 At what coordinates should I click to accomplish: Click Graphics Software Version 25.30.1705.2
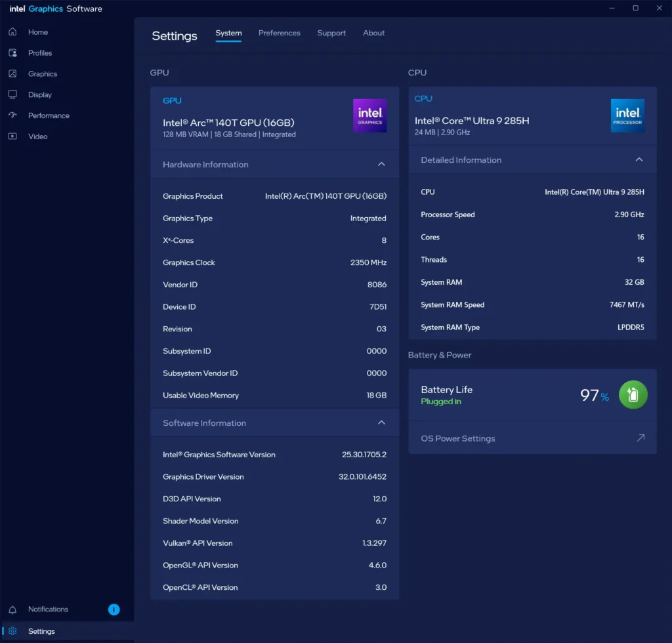(x=364, y=455)
